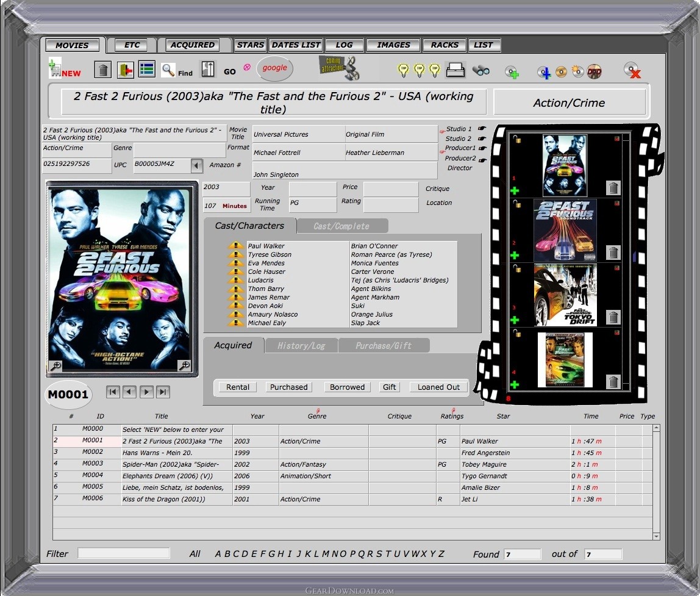Open the ACQUIRED tab
The height and width of the screenshot is (596, 700).
(x=193, y=45)
